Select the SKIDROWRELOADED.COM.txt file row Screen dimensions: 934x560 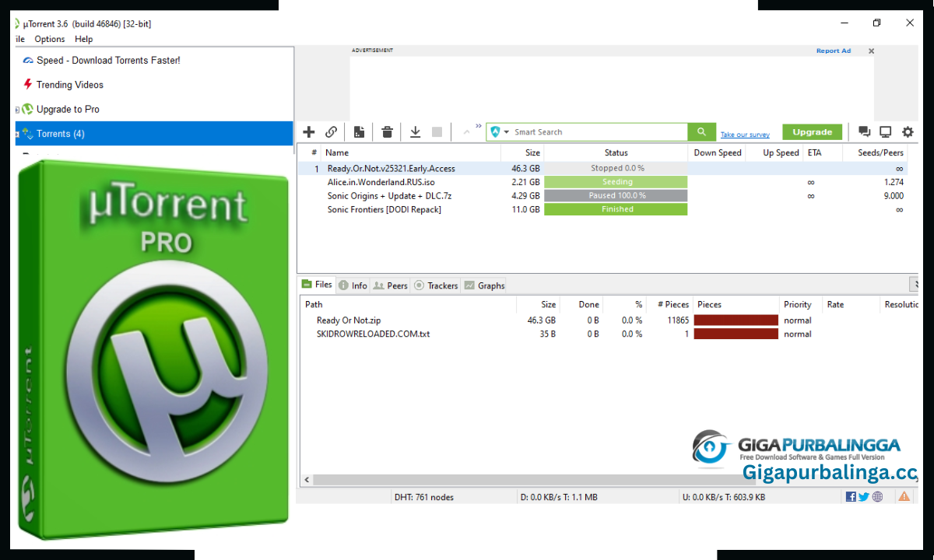tap(609, 334)
